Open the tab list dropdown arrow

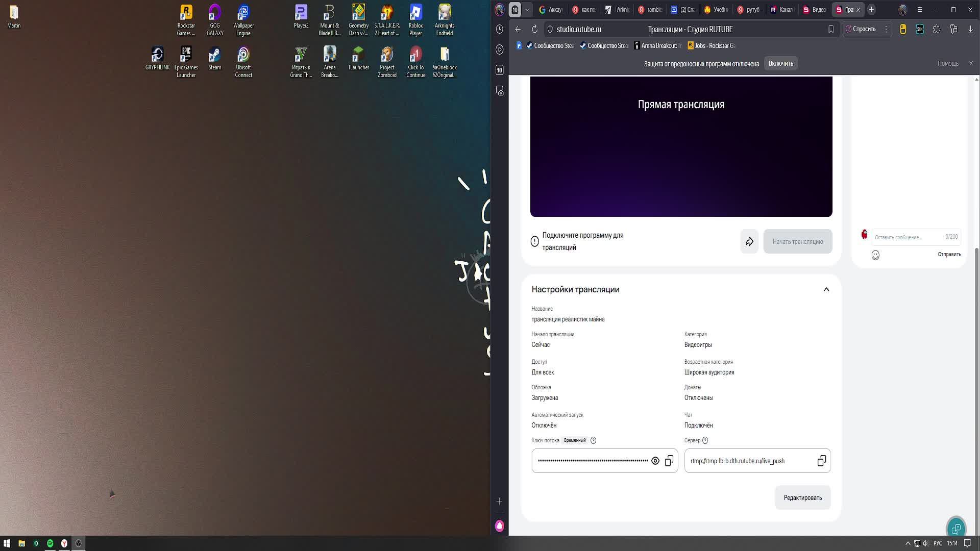527,10
